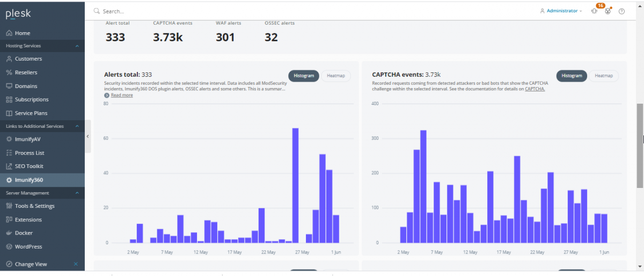
Task: Click the CAPTCHA events value 3.73k
Action: click(x=167, y=37)
